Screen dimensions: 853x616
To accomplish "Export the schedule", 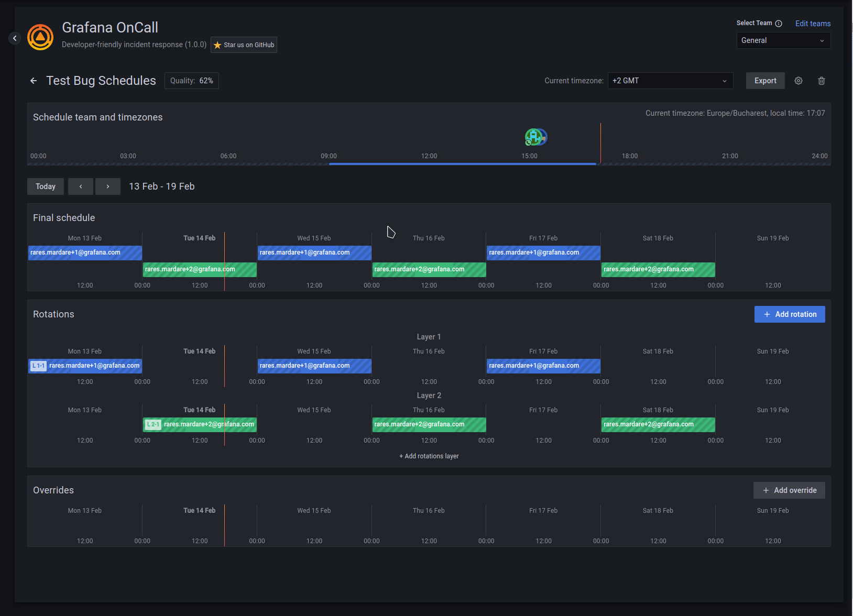I will 765,81.
